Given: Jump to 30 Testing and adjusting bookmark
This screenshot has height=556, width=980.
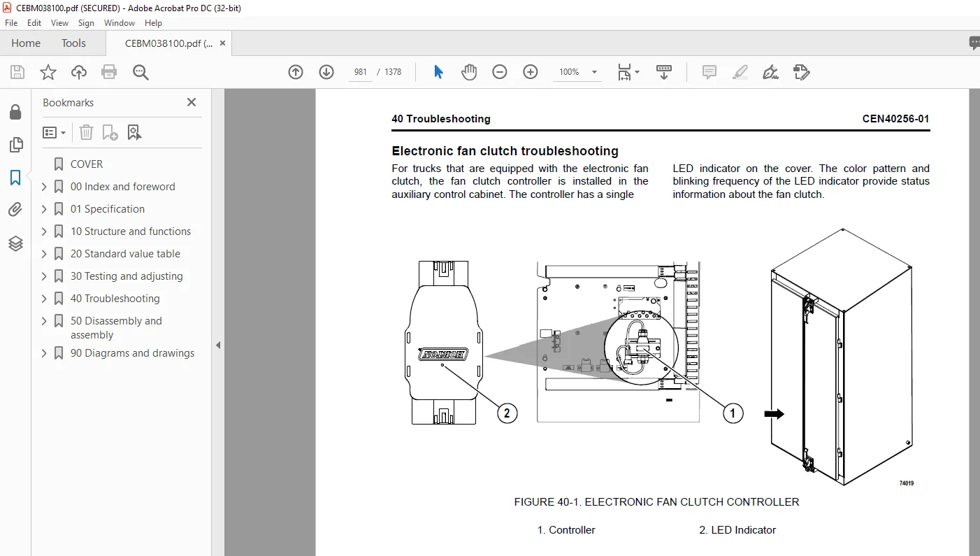Looking at the screenshot, I should tap(127, 276).
